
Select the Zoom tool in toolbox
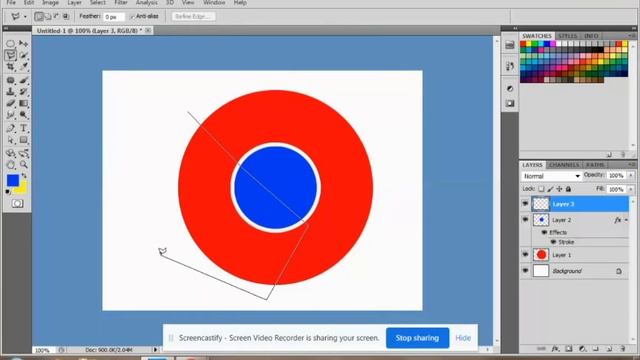24,165
